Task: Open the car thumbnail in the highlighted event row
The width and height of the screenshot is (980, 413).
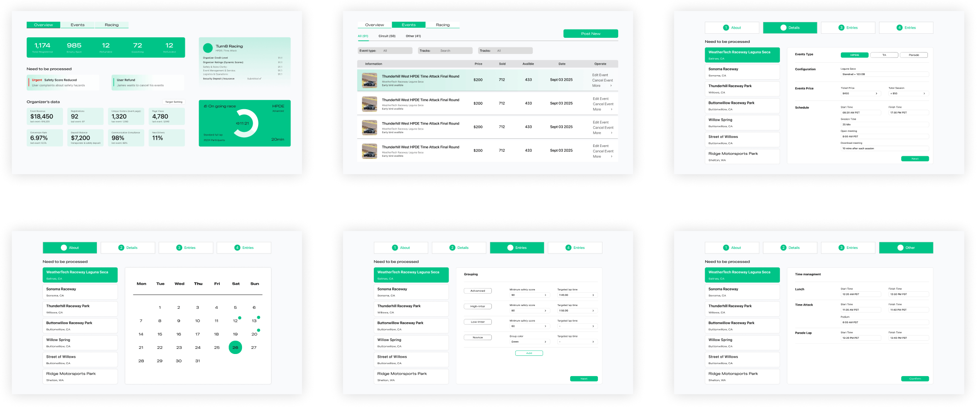Action: coord(369,80)
